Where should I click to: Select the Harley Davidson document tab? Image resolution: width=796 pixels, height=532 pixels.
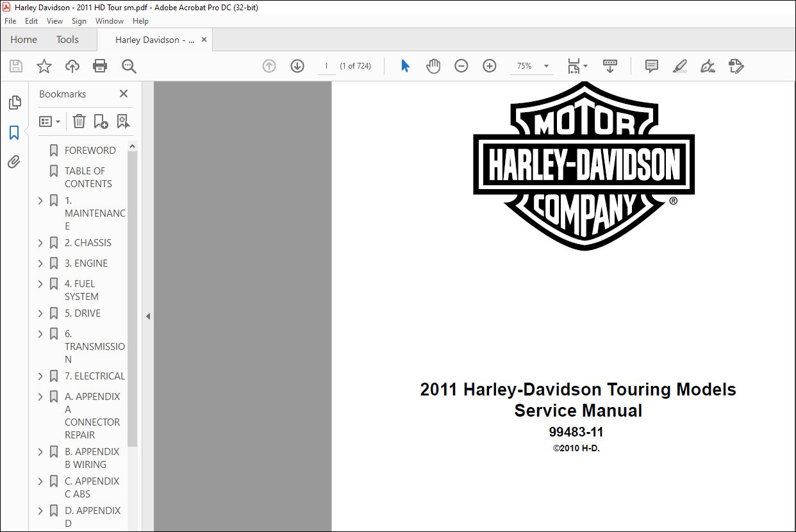(x=154, y=40)
